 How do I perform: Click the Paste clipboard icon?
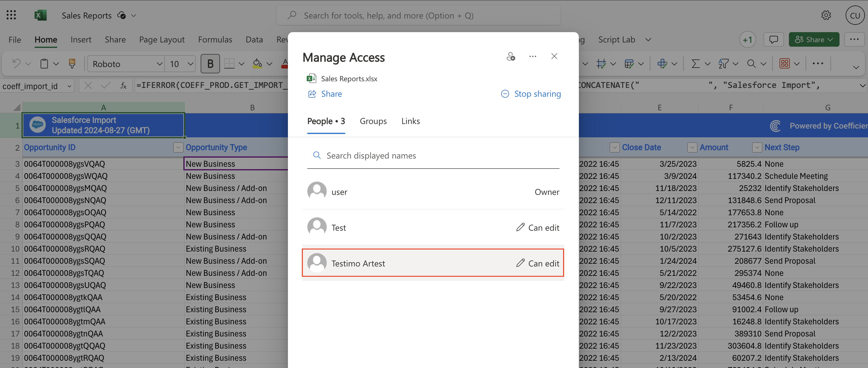pyautogui.click(x=44, y=64)
